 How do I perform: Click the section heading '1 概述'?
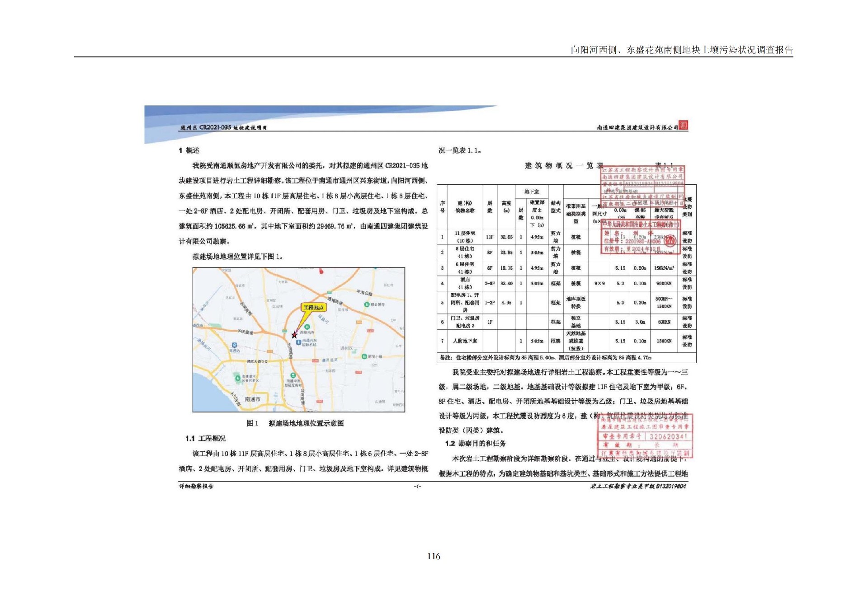[x=189, y=150]
